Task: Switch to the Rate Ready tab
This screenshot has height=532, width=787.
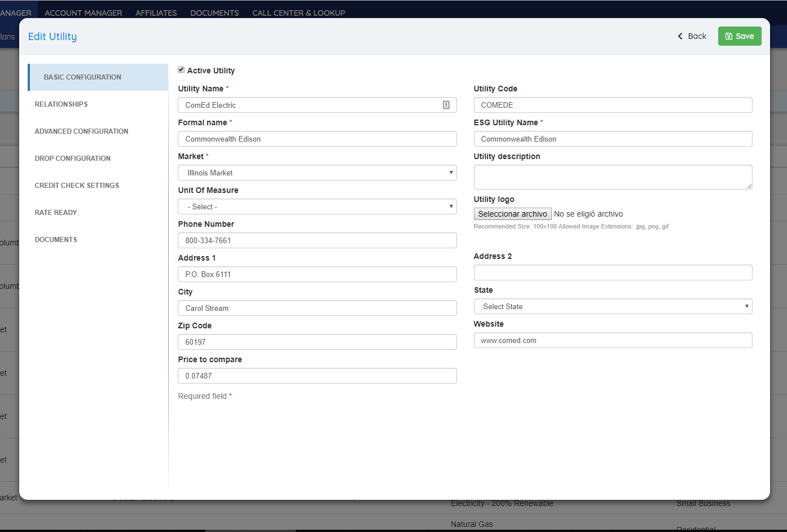Action: pos(98,213)
